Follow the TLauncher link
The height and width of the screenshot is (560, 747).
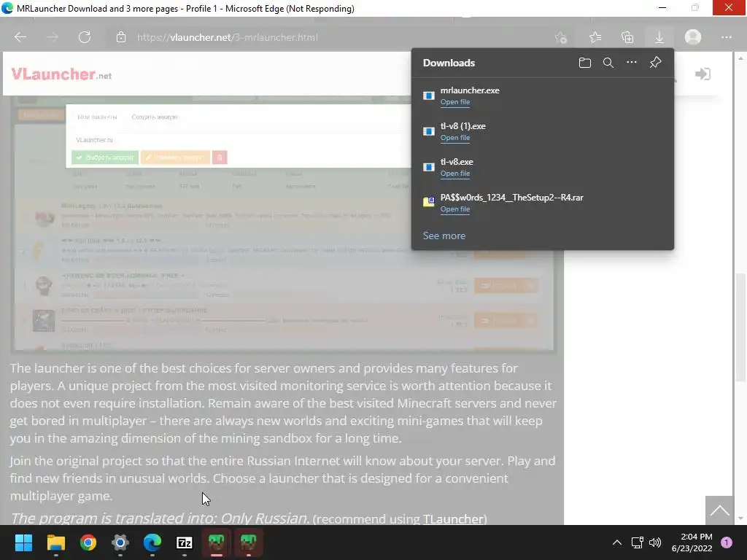tap(452, 519)
